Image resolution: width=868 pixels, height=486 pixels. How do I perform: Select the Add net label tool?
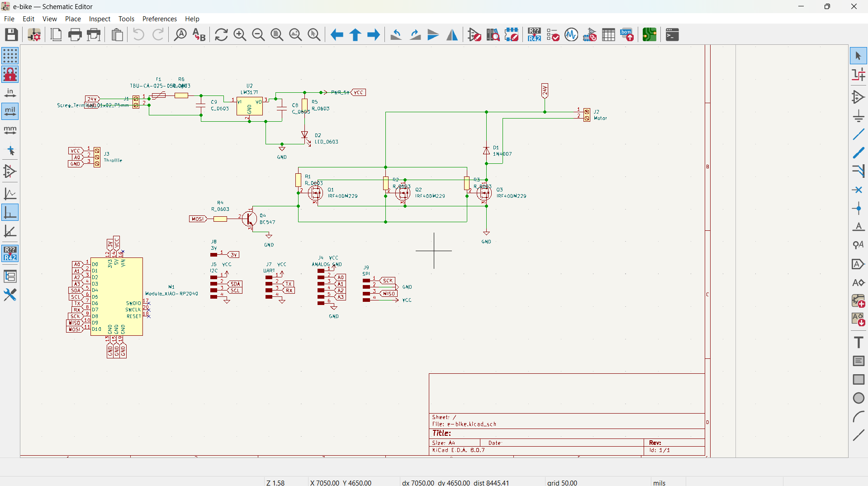coord(858,227)
